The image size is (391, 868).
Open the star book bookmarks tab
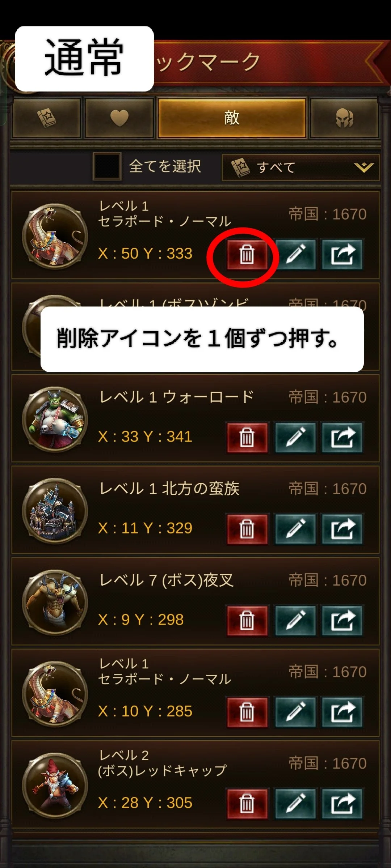46,118
